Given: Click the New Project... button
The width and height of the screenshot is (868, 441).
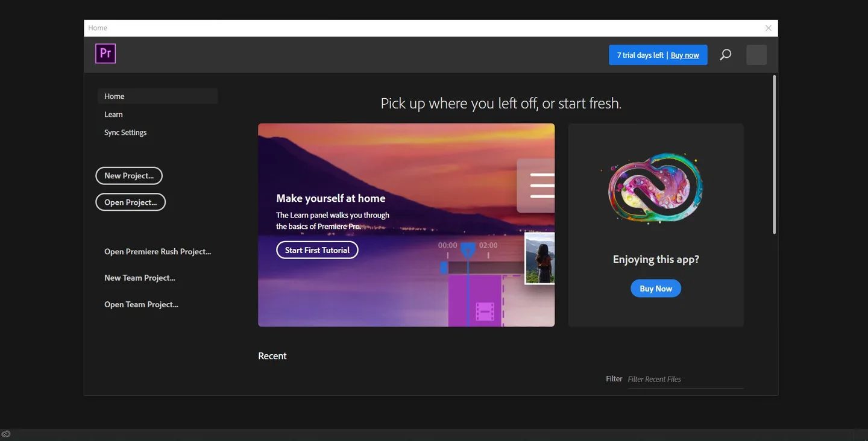Looking at the screenshot, I should click(x=129, y=176).
